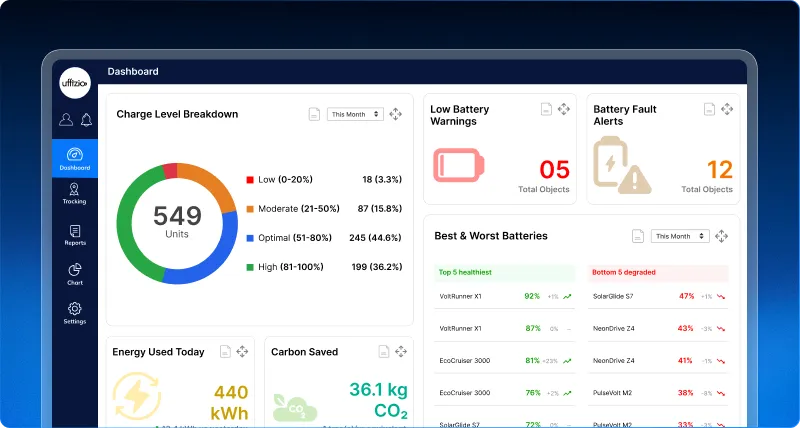Click document icon in Carbon Saved
The width and height of the screenshot is (800, 428).
point(384,351)
